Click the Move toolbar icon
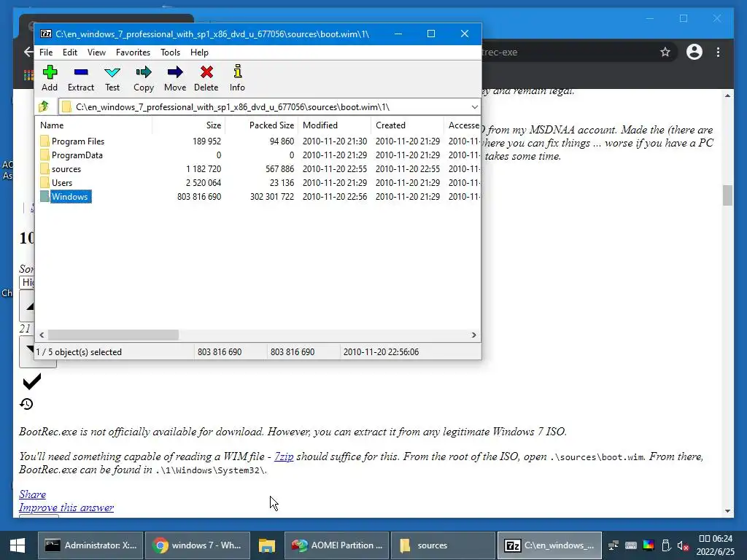This screenshot has height=560, width=747. (175, 72)
